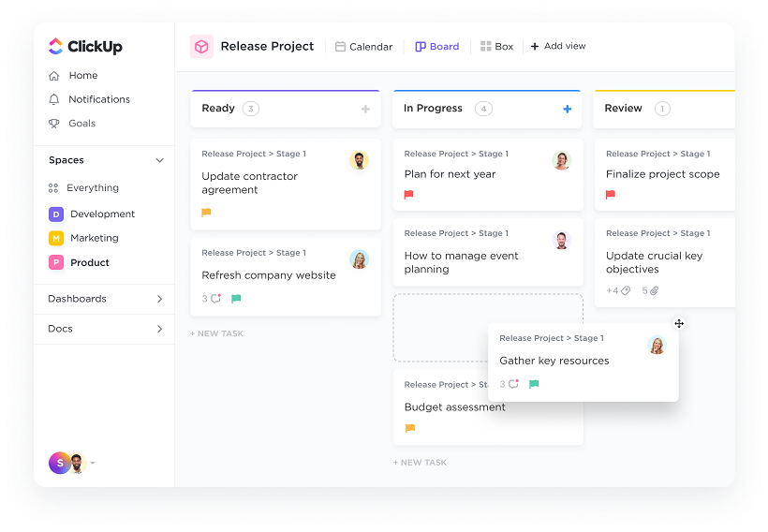Click green flag on Refresh company website card

(x=236, y=299)
